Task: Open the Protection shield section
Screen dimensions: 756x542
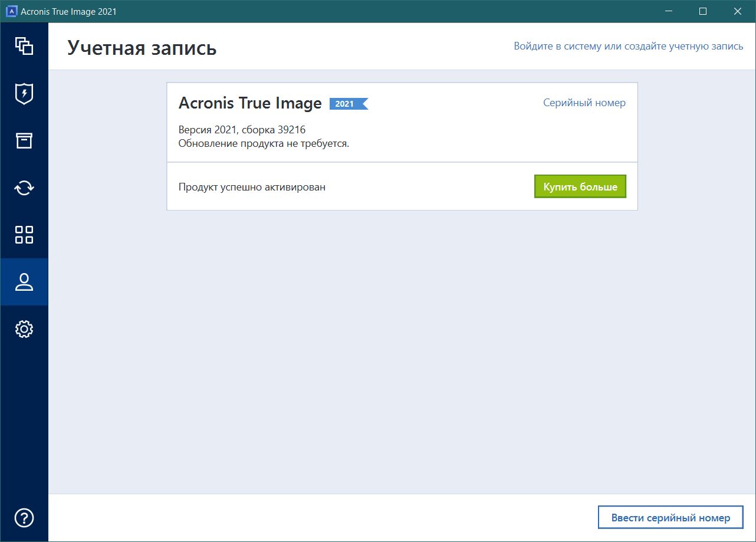Action: (24, 93)
